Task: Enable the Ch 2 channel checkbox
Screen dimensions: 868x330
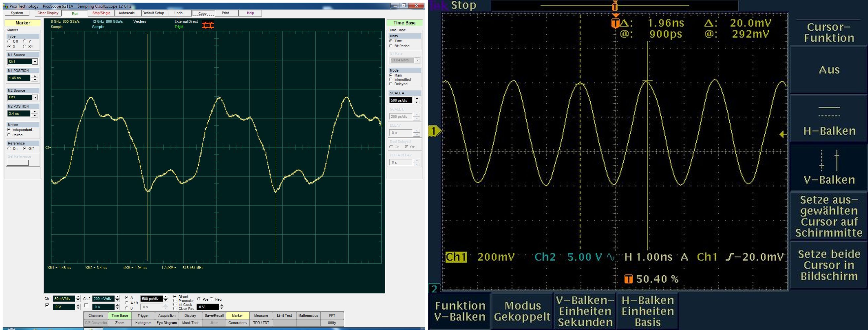Action: pyautogui.click(x=86, y=306)
